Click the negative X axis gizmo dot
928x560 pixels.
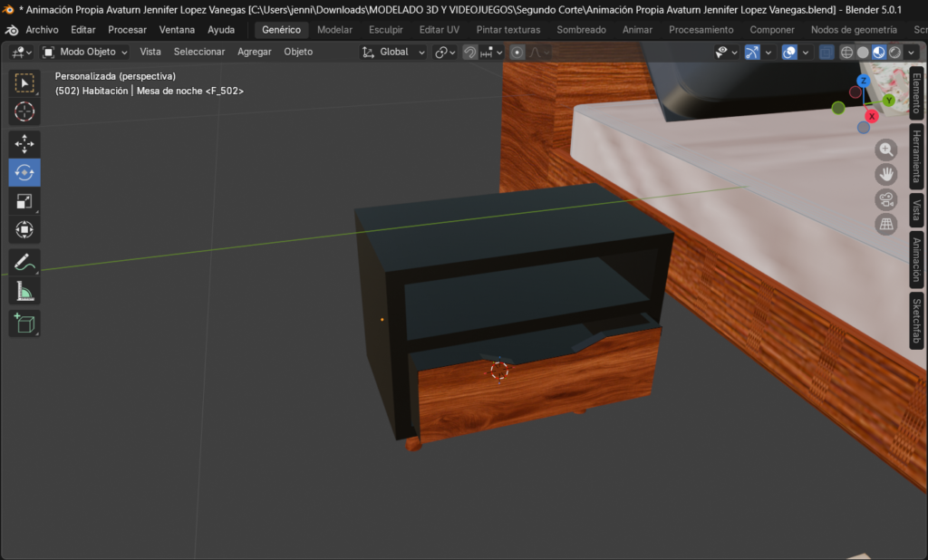855,92
